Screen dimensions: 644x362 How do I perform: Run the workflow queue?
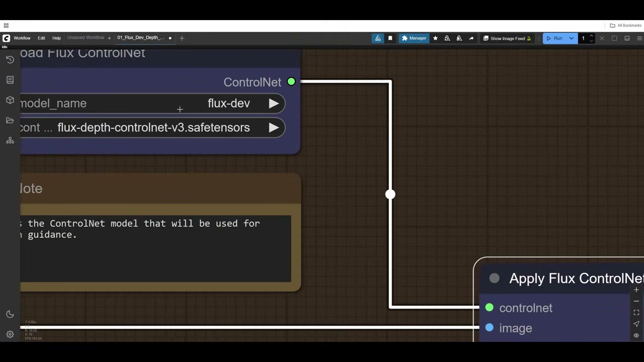(554, 38)
